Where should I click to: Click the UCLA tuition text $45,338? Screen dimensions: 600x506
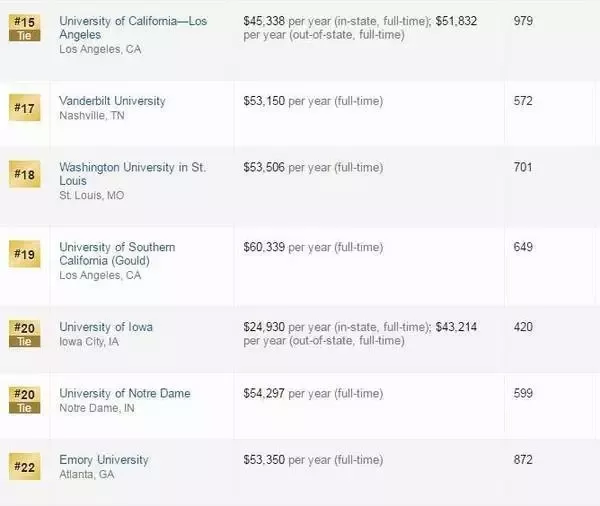pyautogui.click(x=264, y=21)
